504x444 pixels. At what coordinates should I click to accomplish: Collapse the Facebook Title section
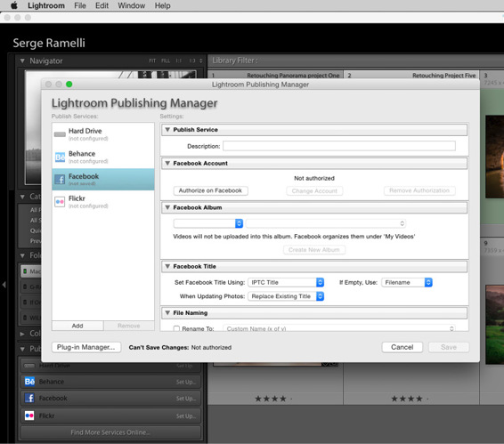[x=167, y=266]
